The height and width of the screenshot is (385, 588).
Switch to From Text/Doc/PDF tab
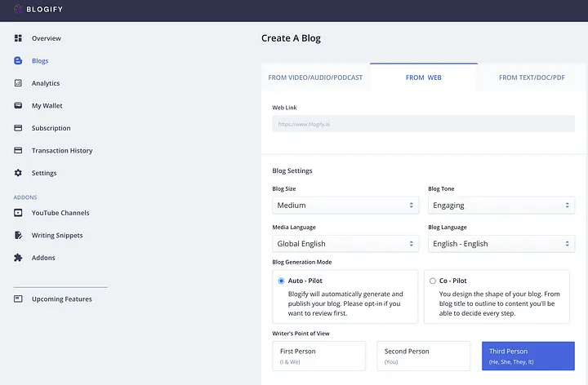pyautogui.click(x=532, y=77)
